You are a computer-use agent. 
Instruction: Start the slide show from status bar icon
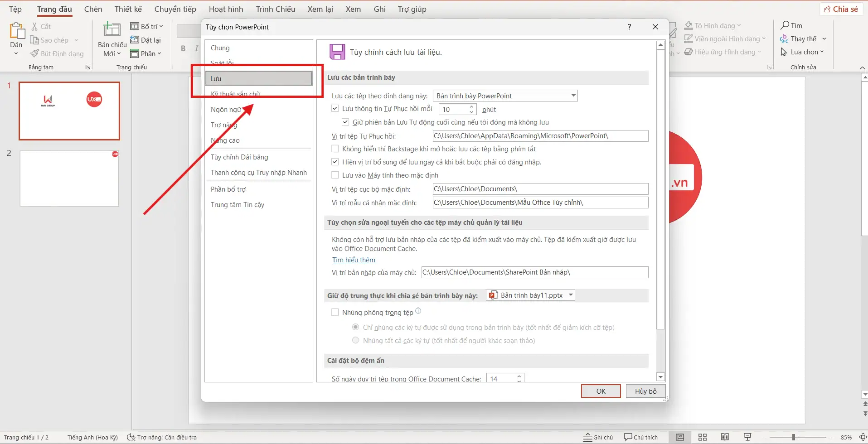pos(747,437)
